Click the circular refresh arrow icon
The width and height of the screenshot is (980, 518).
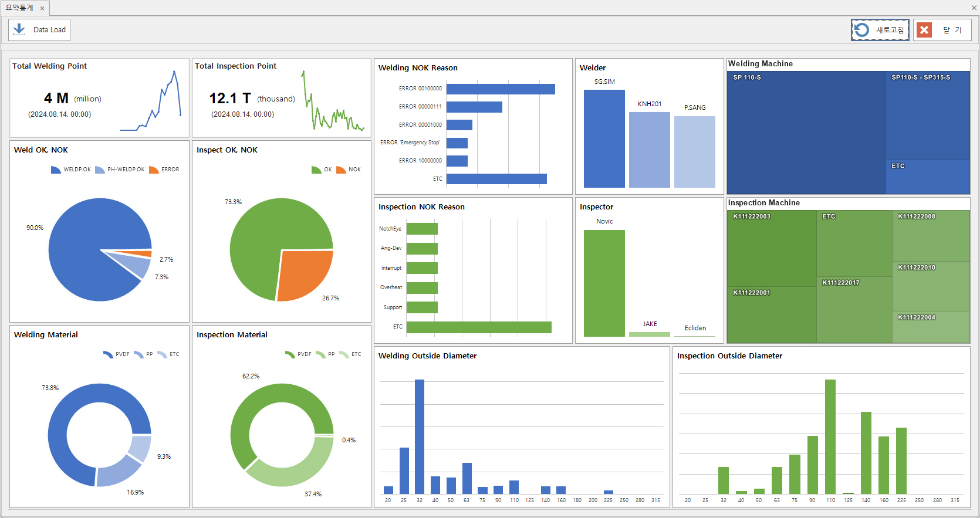click(861, 30)
